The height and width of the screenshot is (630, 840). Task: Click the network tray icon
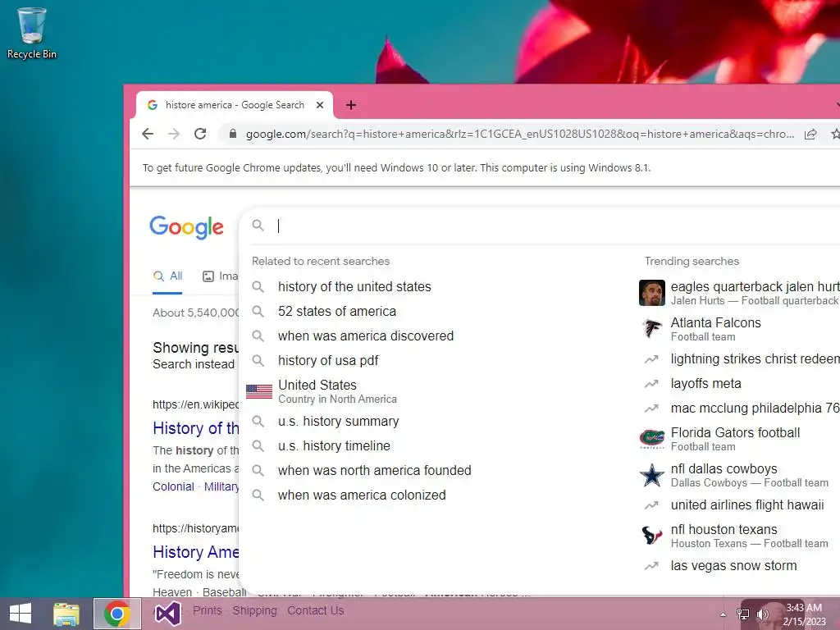743,614
